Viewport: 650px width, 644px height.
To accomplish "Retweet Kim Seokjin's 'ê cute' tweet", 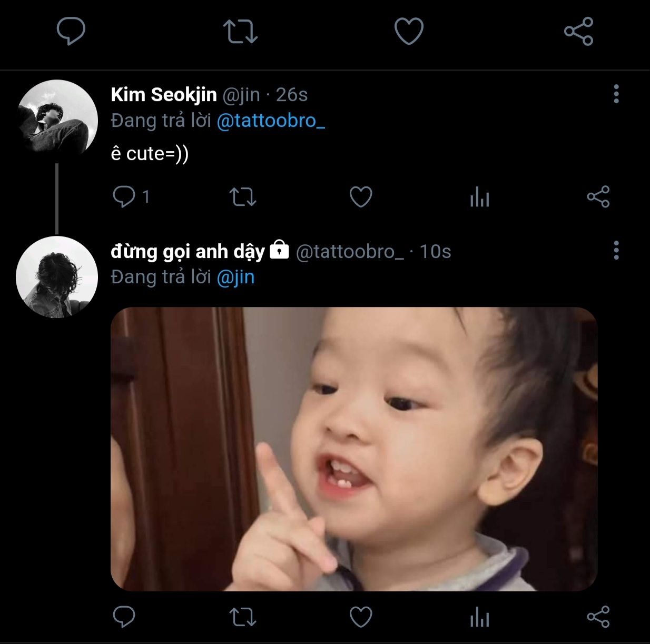I will pos(243,197).
